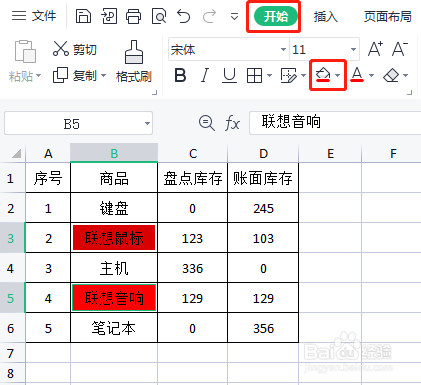
Task: Select row 5 header
Action: coord(12,298)
